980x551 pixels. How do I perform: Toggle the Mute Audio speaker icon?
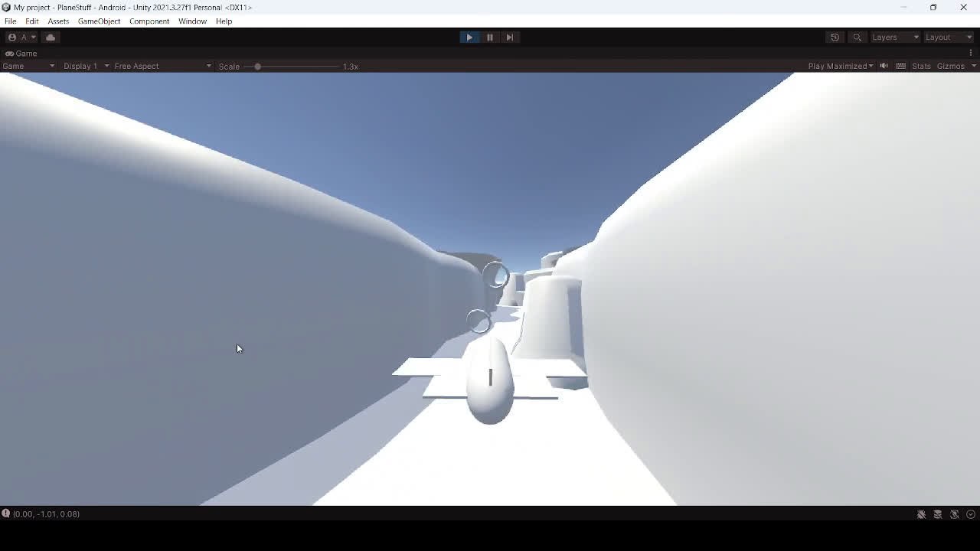click(884, 66)
